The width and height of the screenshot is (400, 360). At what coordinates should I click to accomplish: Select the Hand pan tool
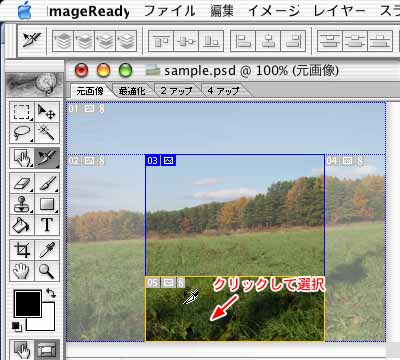(22, 271)
